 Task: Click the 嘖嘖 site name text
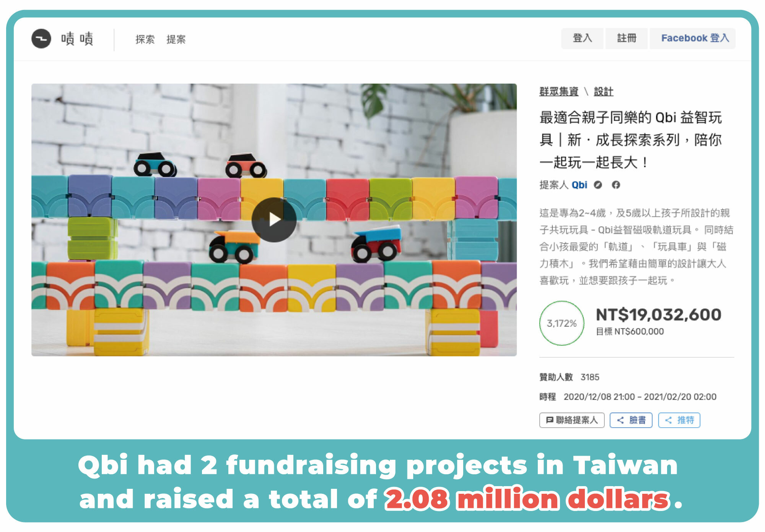click(77, 39)
